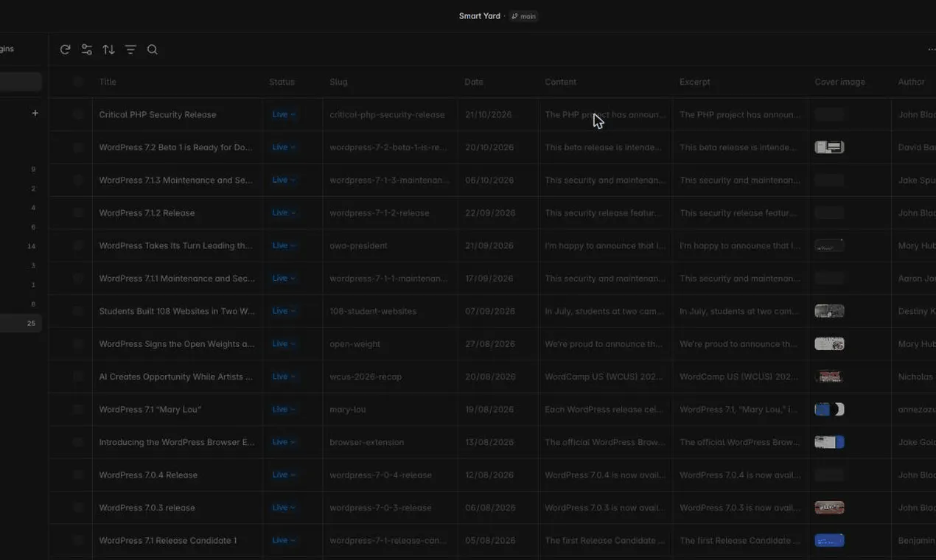
Task: Open cover image thumbnail for mary-lou row
Action: coord(829,410)
